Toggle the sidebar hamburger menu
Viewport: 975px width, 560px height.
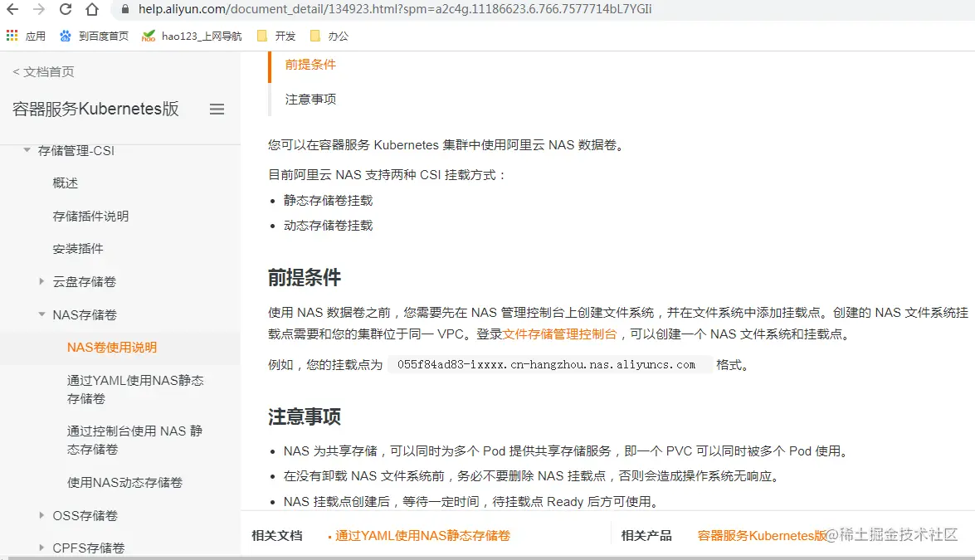217,110
